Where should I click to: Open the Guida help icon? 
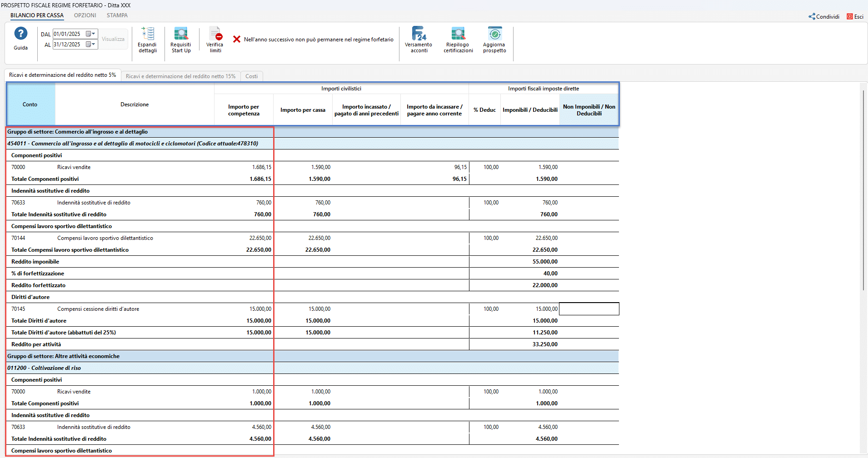[20, 34]
